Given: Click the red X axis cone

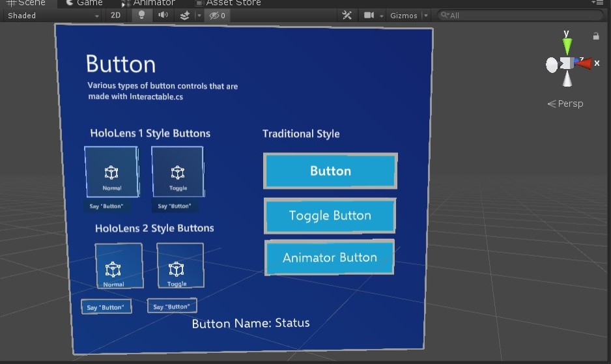Looking at the screenshot, I should click(x=584, y=63).
